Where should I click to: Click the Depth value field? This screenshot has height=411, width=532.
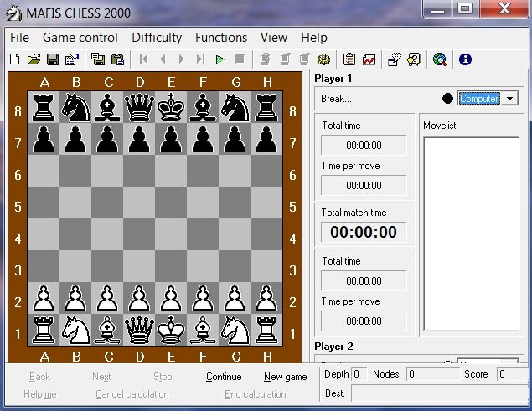[x=359, y=374]
